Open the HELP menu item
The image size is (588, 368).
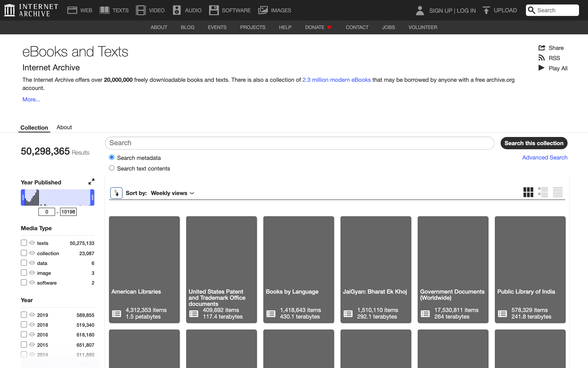point(285,27)
